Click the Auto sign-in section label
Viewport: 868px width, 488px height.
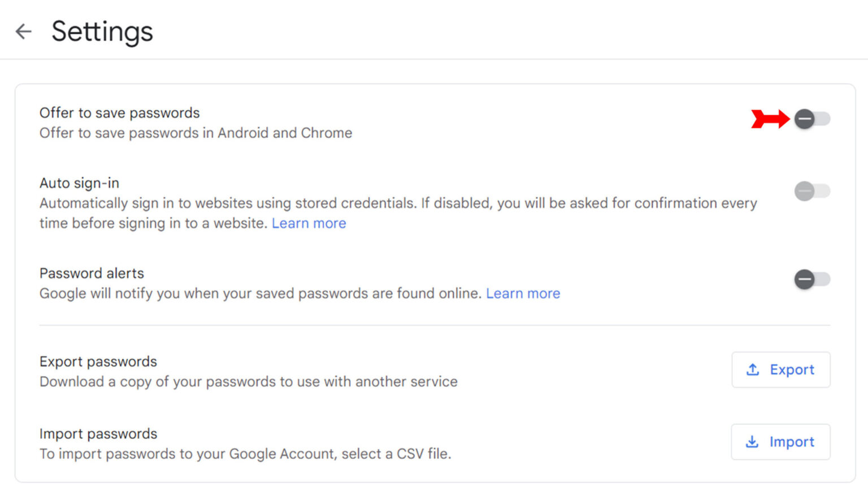click(79, 183)
